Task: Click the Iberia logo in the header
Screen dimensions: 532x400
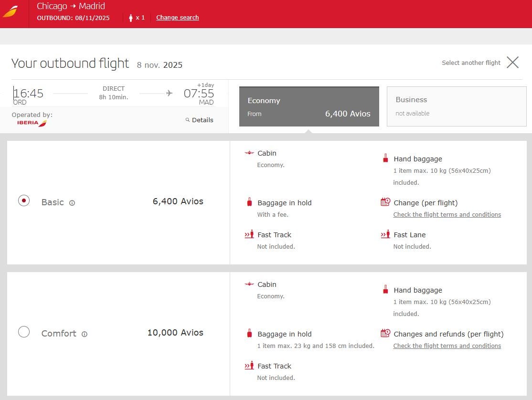Action: click(10, 11)
